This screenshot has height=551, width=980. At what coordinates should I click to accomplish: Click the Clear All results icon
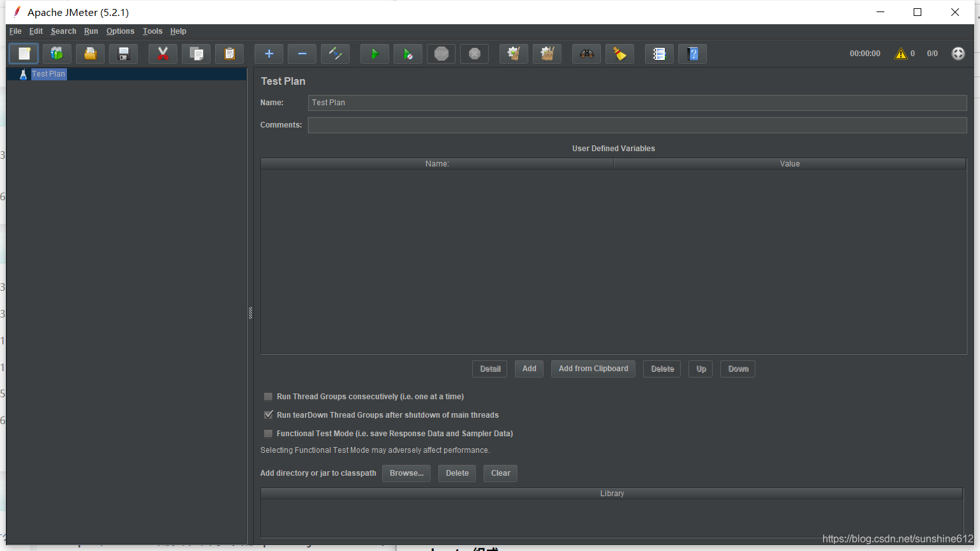pyautogui.click(x=547, y=54)
